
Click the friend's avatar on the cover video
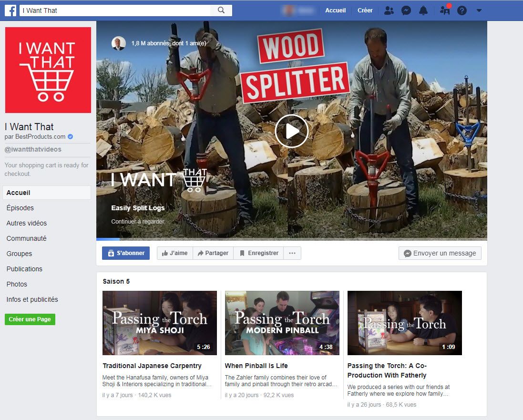118,43
